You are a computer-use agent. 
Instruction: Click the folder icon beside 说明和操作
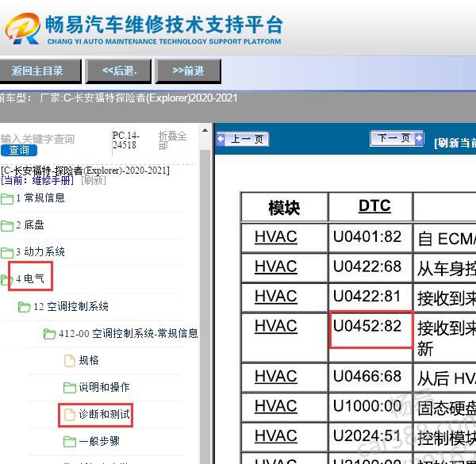pyautogui.click(x=70, y=388)
